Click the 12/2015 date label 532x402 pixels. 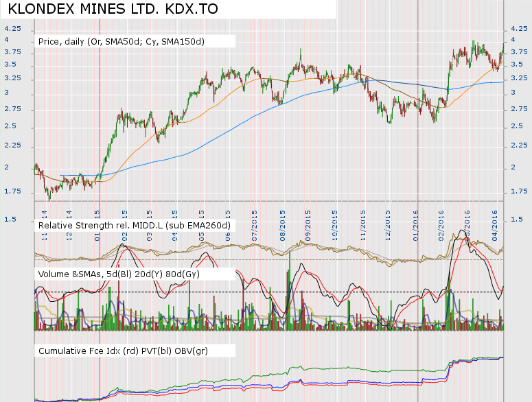pos(388,226)
